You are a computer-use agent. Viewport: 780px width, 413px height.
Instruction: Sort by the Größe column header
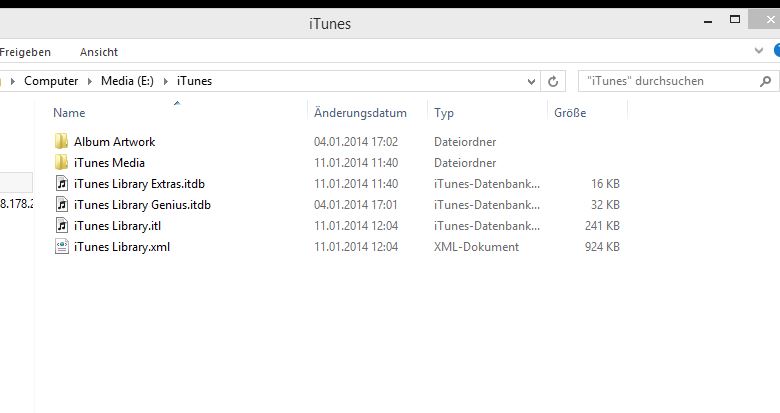click(x=570, y=113)
